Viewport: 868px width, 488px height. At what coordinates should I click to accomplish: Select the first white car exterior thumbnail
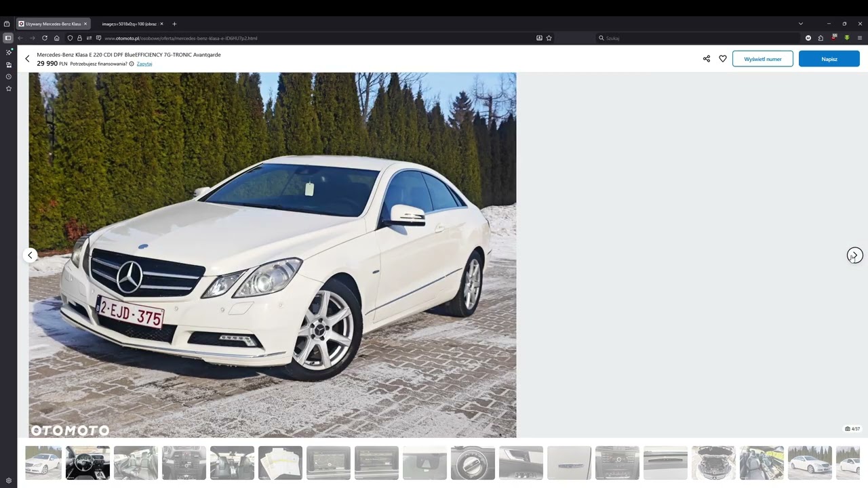43,463
